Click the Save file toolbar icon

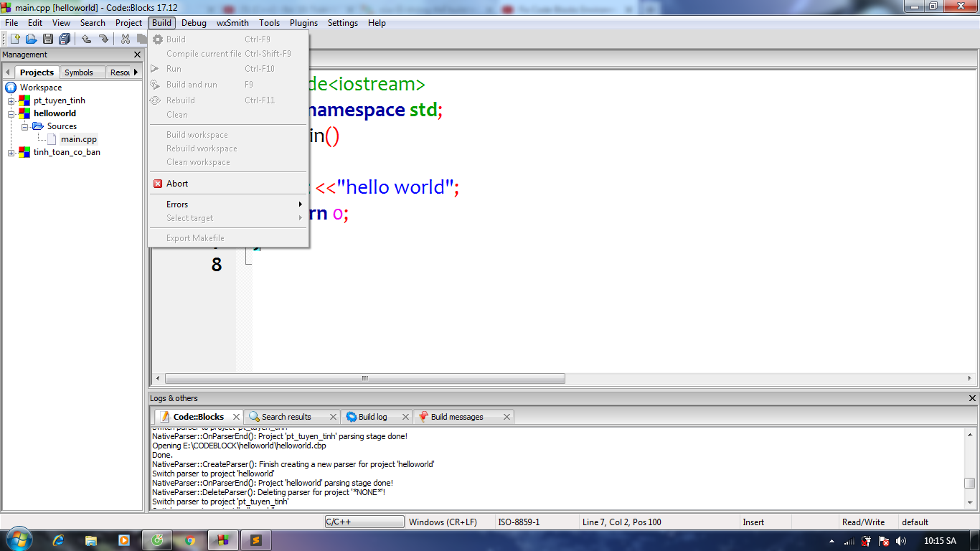pyautogui.click(x=48, y=39)
